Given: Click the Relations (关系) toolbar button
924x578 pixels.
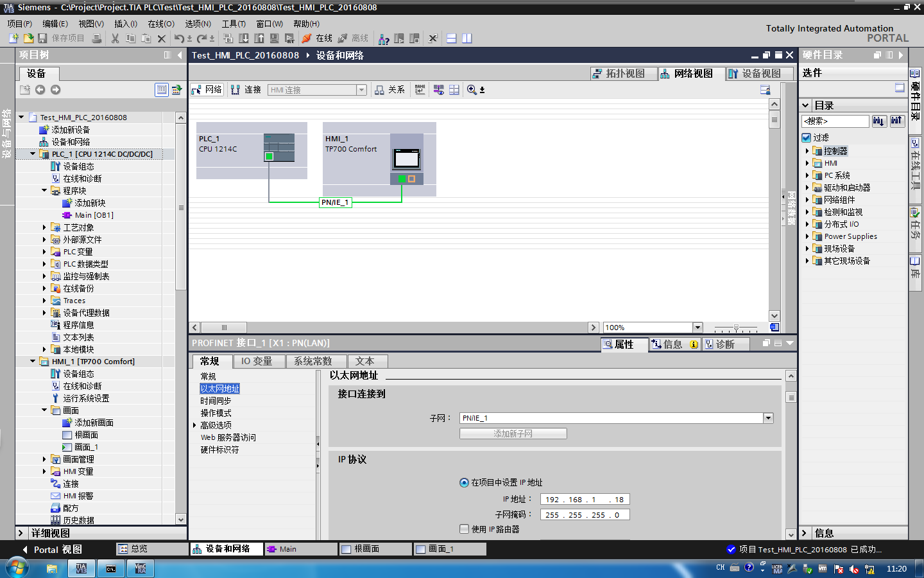Looking at the screenshot, I should [x=389, y=90].
